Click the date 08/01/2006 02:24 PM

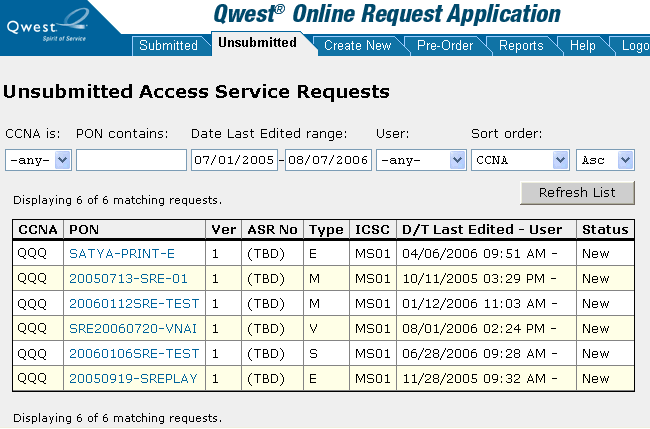click(x=473, y=329)
